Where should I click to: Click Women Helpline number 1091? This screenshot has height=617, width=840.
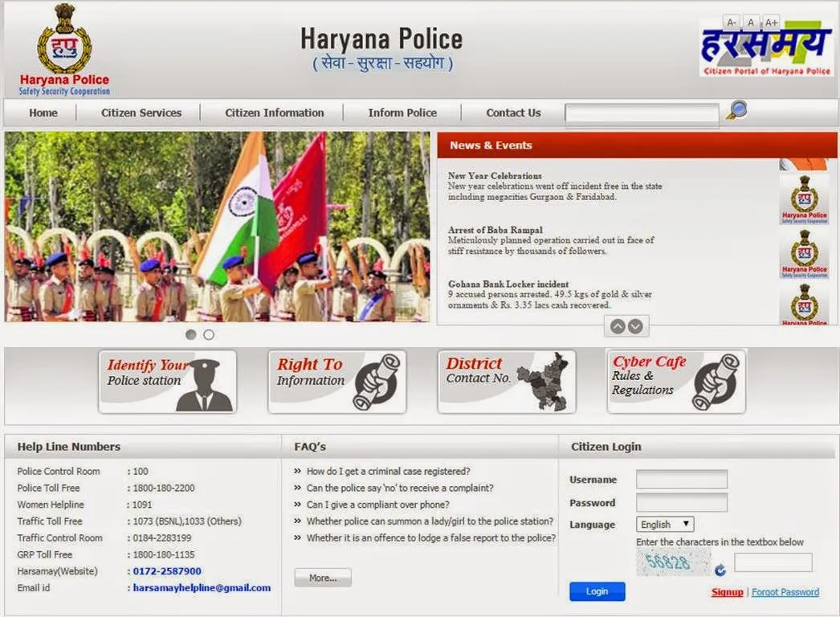142,505
